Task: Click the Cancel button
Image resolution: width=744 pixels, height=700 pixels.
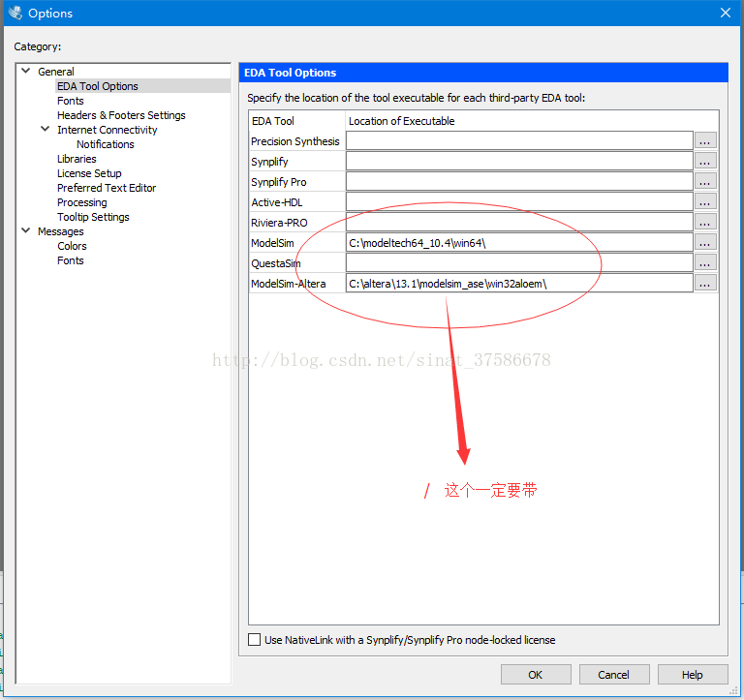Action: (x=614, y=675)
